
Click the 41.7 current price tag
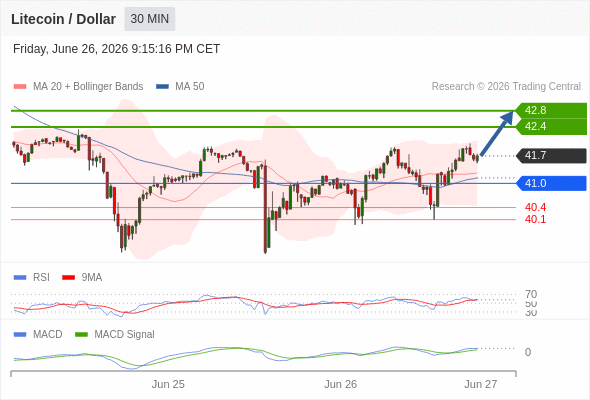coord(551,155)
